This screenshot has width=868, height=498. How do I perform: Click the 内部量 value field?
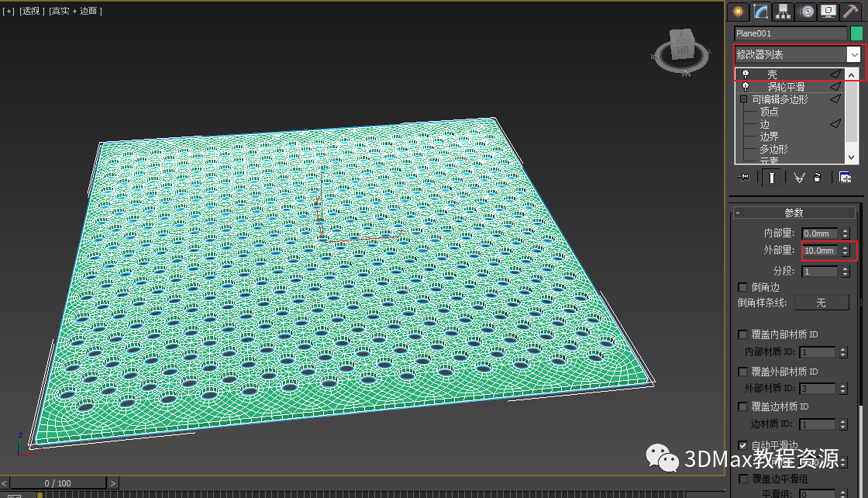[820, 233]
